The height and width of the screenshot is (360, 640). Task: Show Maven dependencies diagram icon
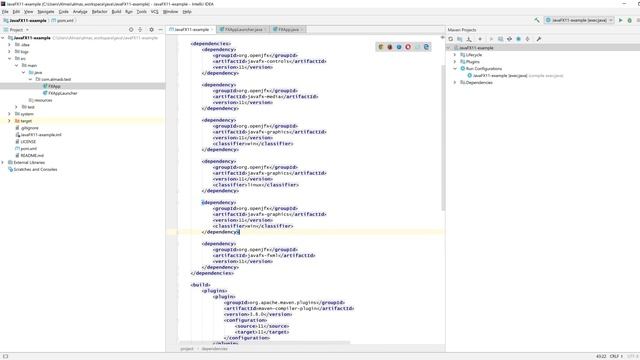(x=527, y=39)
